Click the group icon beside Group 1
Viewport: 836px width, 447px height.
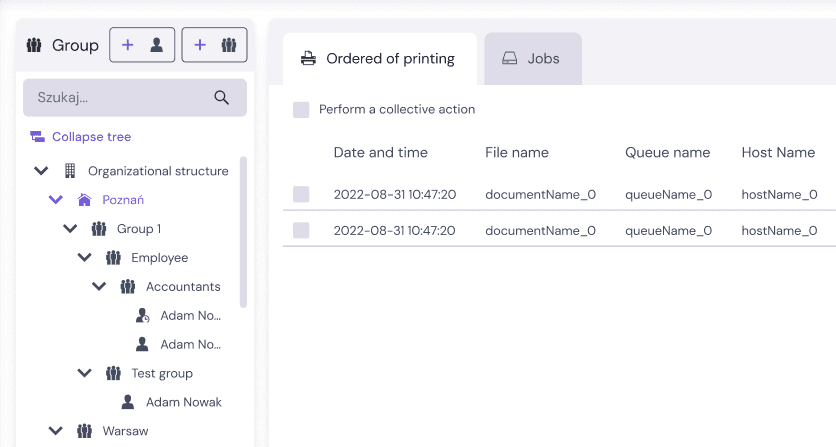tap(99, 229)
